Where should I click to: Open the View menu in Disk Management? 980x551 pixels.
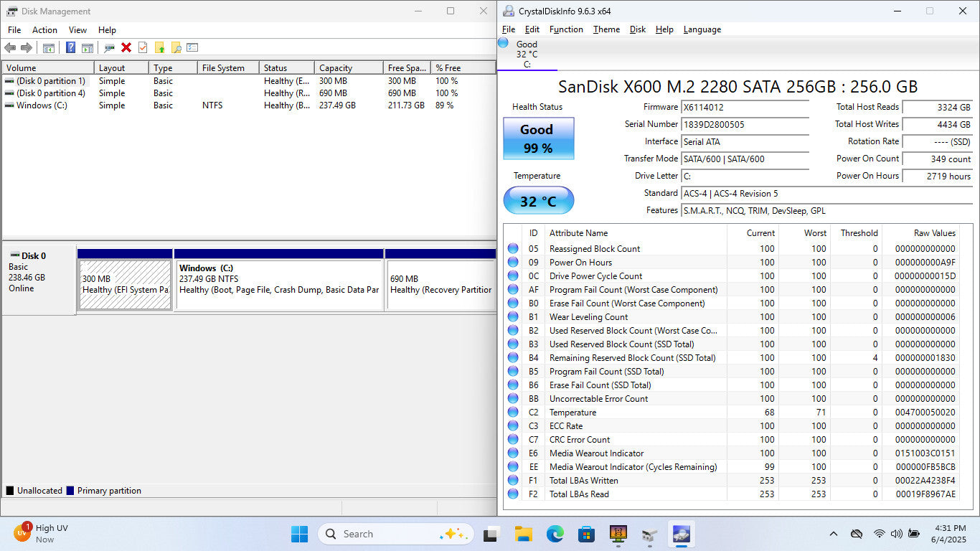77,30
